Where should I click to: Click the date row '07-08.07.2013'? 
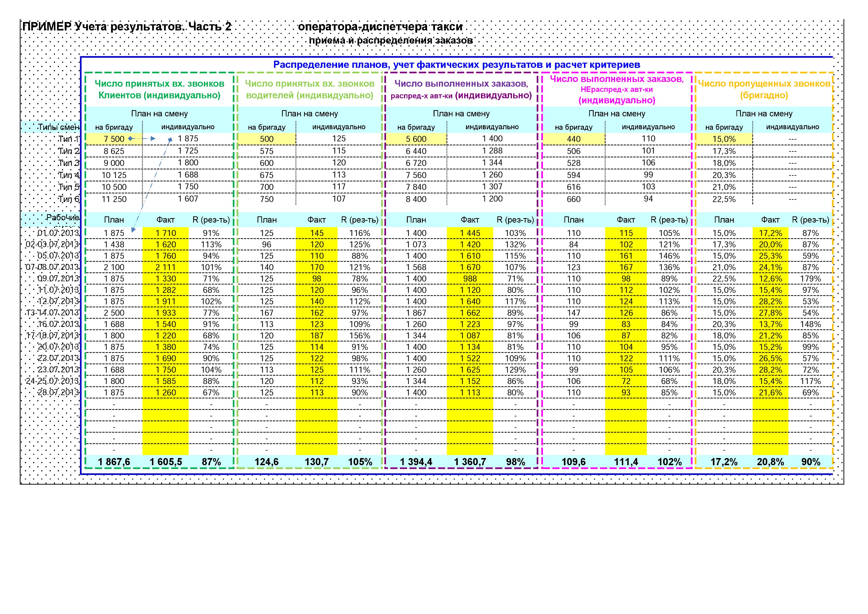coord(52,267)
